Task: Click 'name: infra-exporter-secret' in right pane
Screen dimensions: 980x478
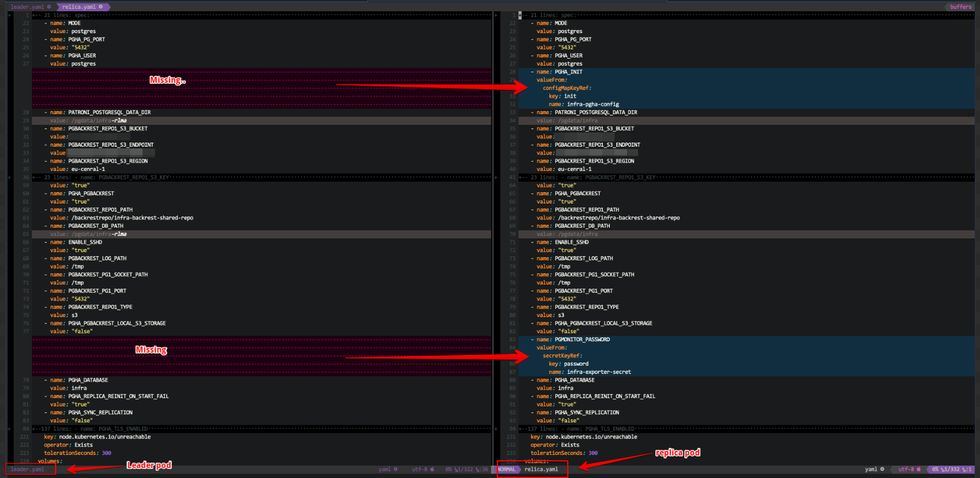Action: pyautogui.click(x=590, y=372)
